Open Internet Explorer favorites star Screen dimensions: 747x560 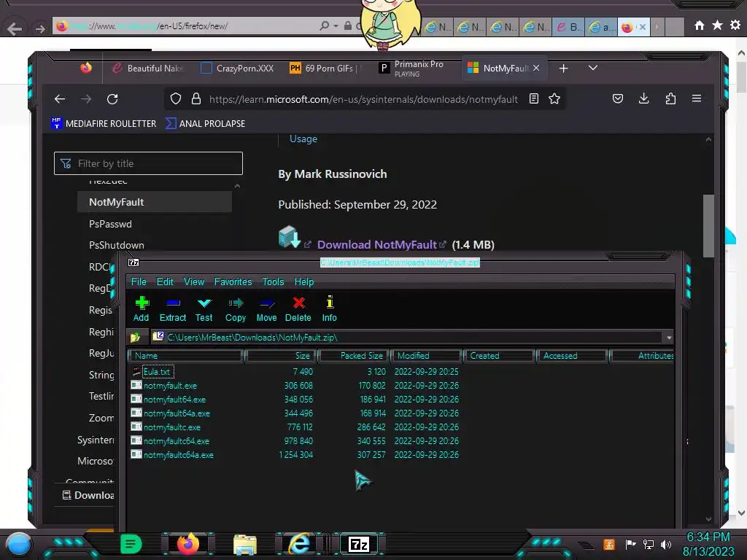point(717,26)
